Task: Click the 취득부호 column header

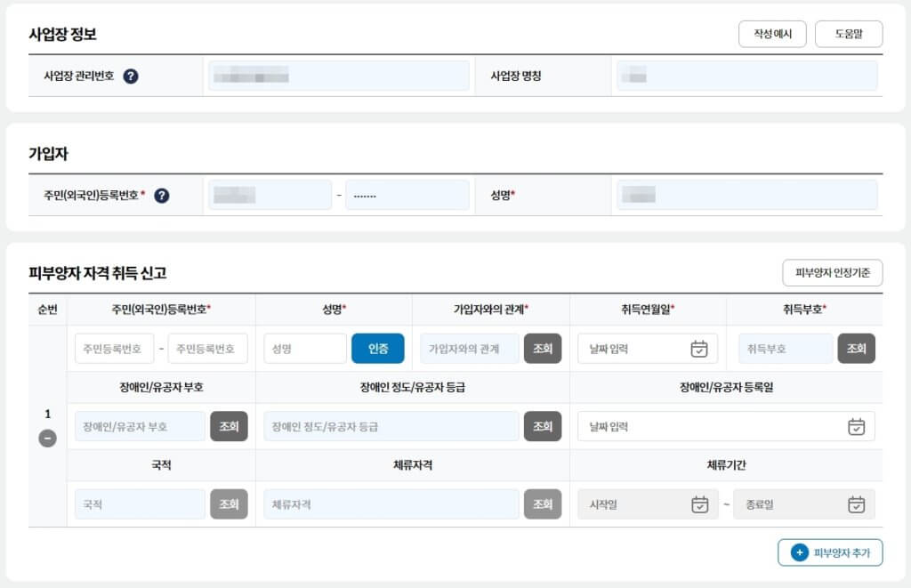Action: point(804,309)
